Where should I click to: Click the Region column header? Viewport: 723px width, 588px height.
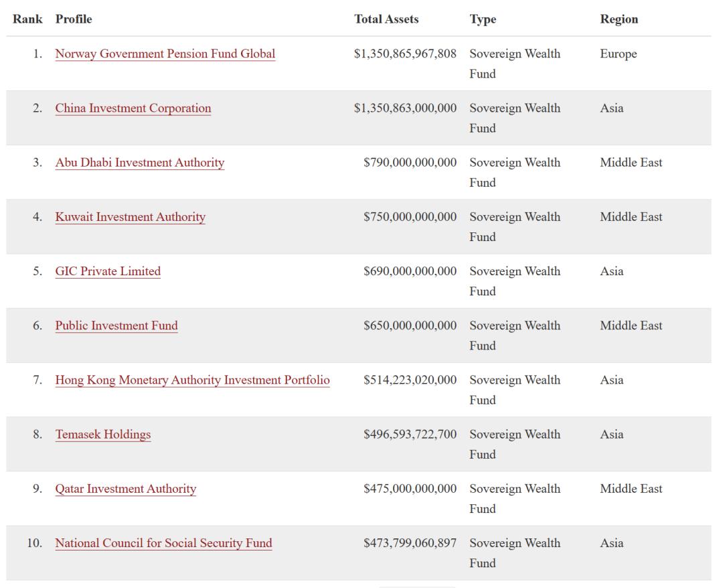click(619, 19)
